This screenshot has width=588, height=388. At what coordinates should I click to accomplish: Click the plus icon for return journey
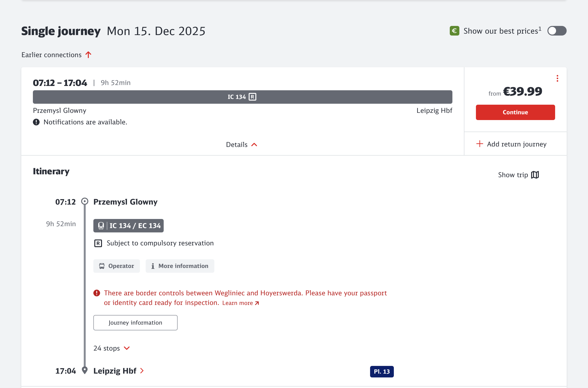480,144
